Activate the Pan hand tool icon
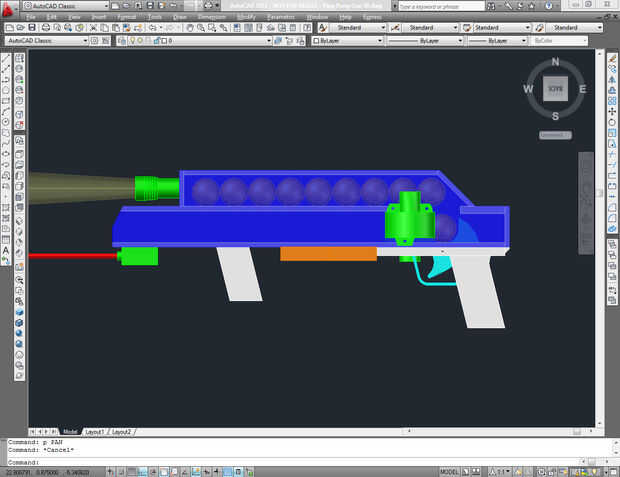Screen dimensions: 620x477 (x=190, y=27)
